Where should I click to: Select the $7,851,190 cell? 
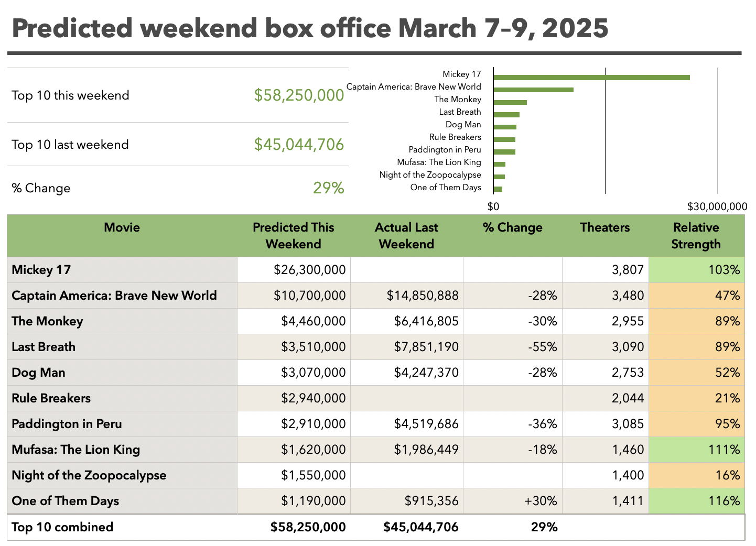pos(407,347)
